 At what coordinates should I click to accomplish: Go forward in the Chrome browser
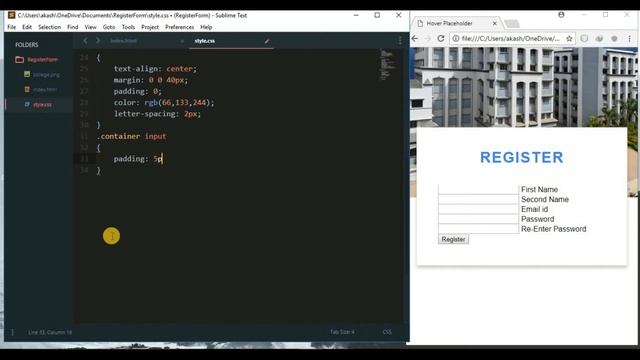(428, 38)
